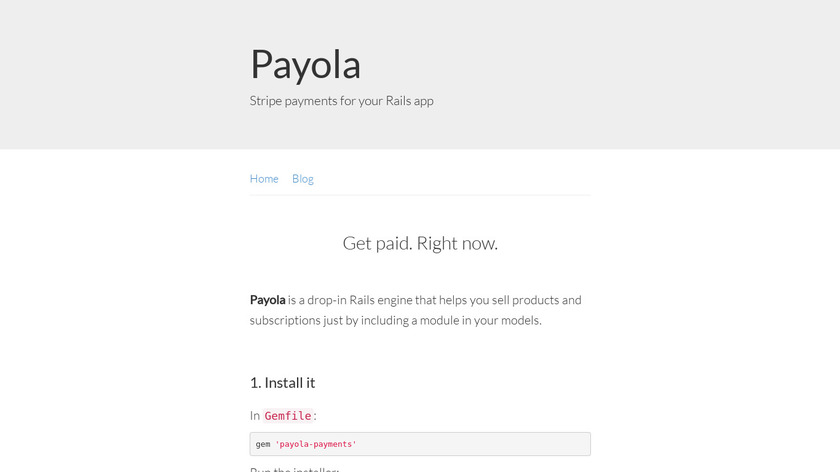Click empty space inside the gem code block
This screenshot has width=840, height=472.
click(480, 444)
